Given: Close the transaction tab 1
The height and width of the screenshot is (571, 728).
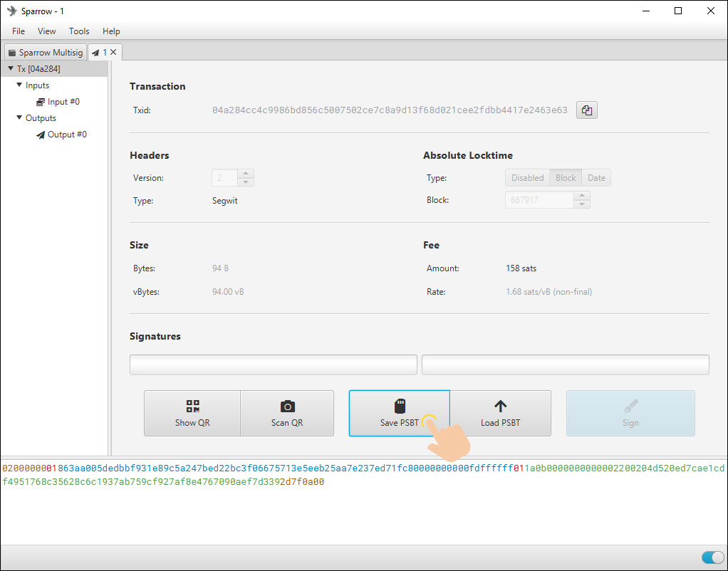Looking at the screenshot, I should [114, 52].
